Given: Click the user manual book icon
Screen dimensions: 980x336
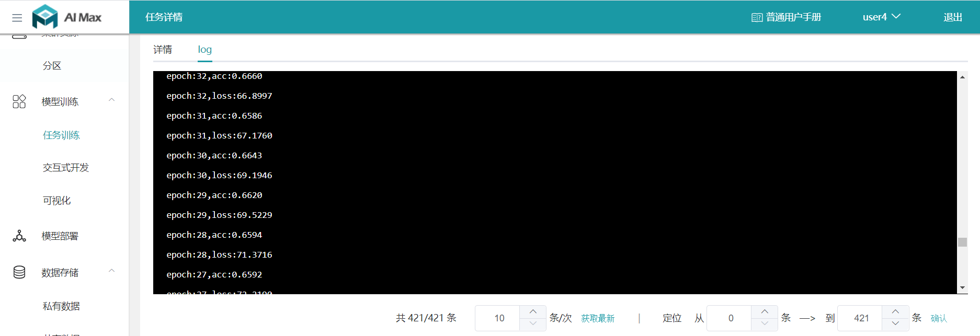Looking at the screenshot, I should (x=757, y=17).
